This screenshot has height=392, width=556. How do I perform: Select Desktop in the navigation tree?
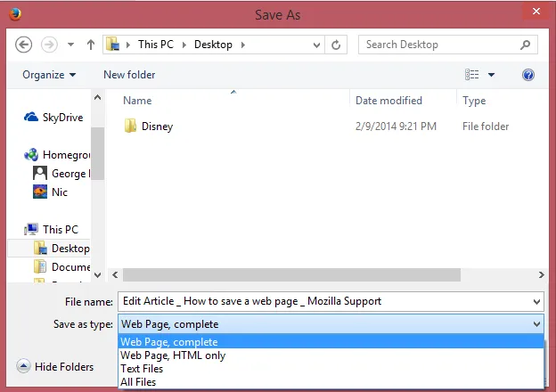point(69,249)
